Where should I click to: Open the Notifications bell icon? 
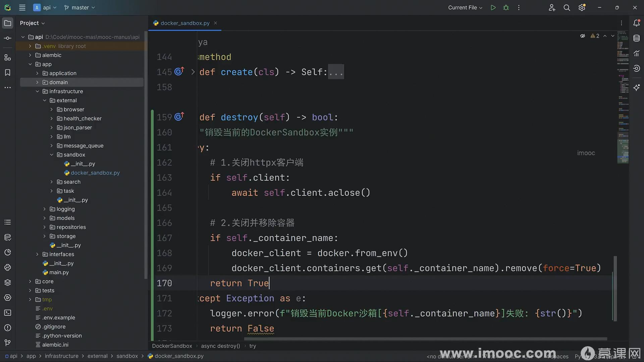636,23
